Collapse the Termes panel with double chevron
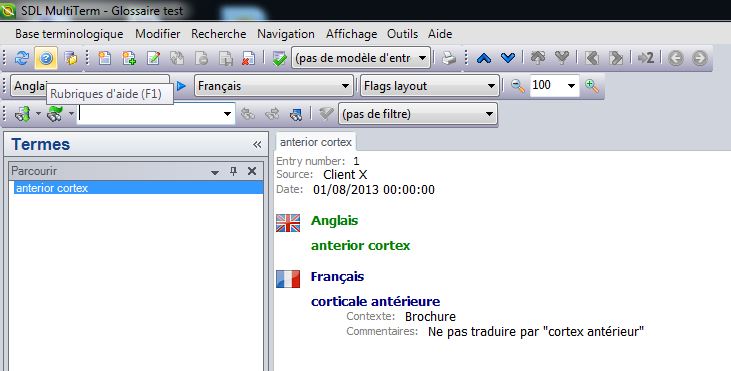Image resolution: width=731 pixels, height=371 pixels. tap(257, 144)
